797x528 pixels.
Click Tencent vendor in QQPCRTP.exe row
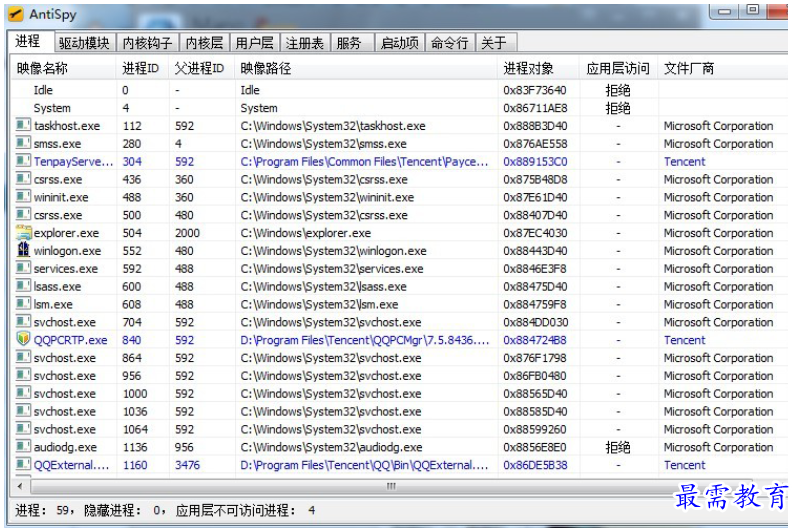pos(684,340)
